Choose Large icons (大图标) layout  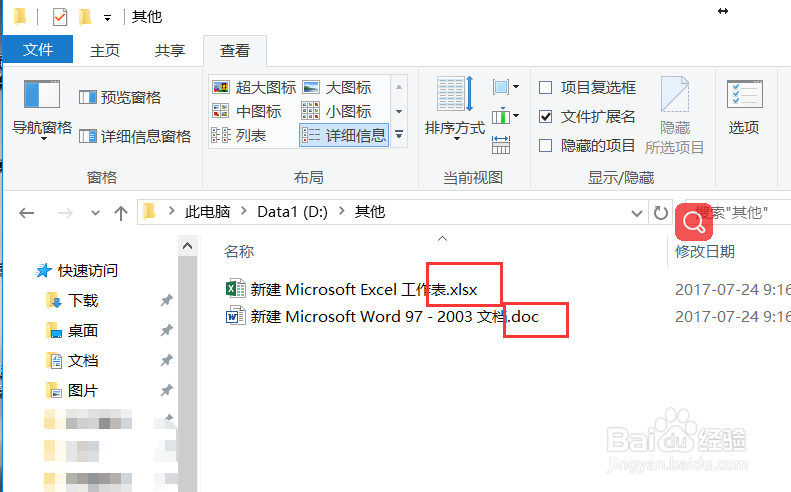pos(336,87)
